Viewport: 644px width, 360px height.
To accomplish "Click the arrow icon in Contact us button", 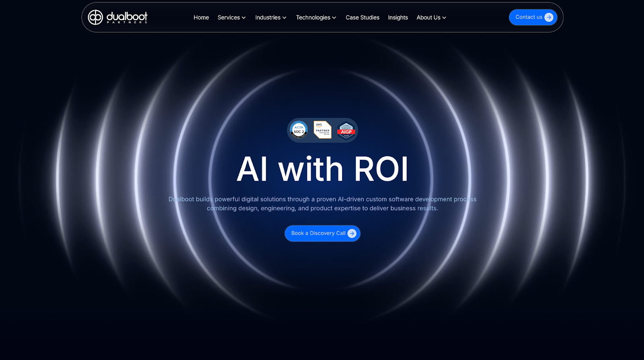I will click(x=549, y=17).
